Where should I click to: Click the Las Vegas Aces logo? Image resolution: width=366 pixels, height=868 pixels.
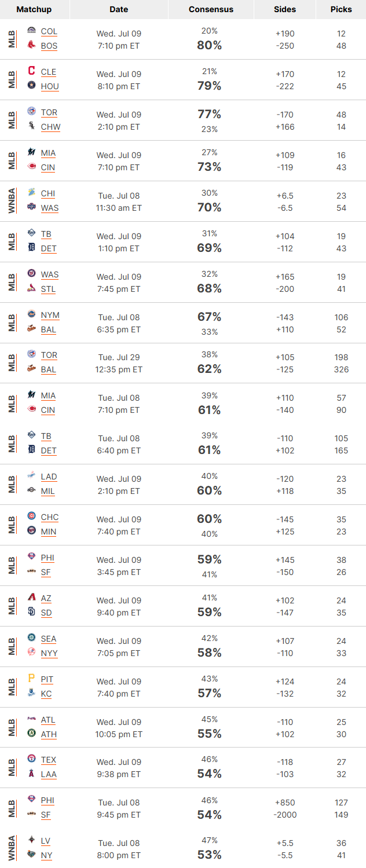point(31,840)
